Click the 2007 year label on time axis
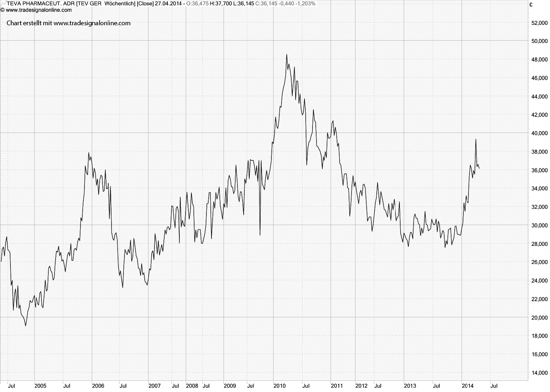The height and width of the screenshot is (392, 550). tap(154, 386)
